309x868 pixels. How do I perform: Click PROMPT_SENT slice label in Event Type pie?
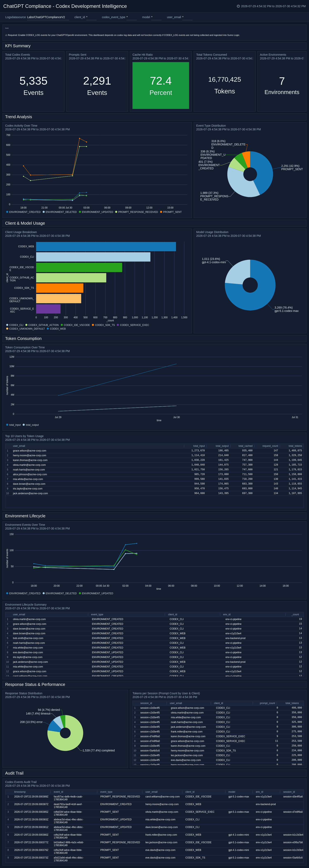point(292,167)
